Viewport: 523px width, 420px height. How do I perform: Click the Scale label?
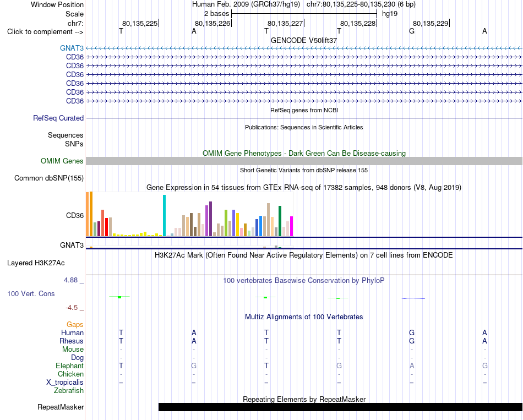click(x=75, y=14)
